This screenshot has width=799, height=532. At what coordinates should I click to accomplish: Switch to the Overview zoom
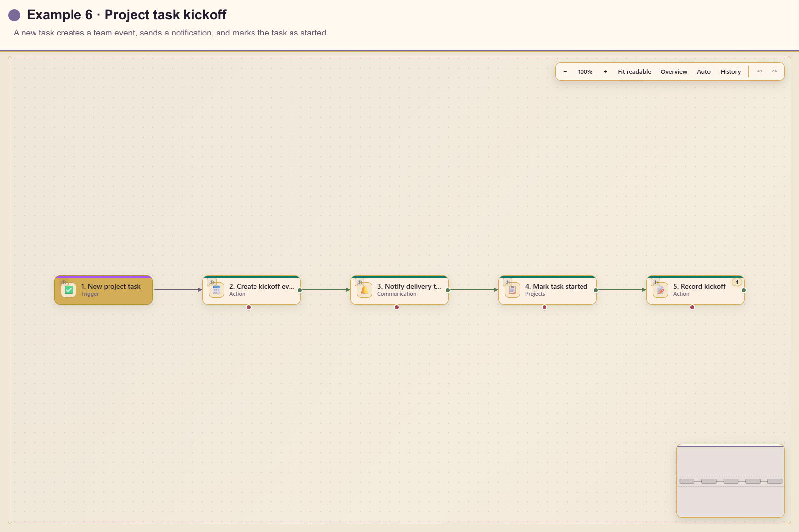[674, 72]
